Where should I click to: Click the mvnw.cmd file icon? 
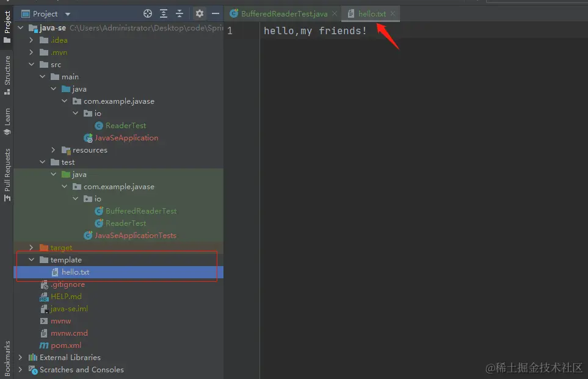pos(44,333)
